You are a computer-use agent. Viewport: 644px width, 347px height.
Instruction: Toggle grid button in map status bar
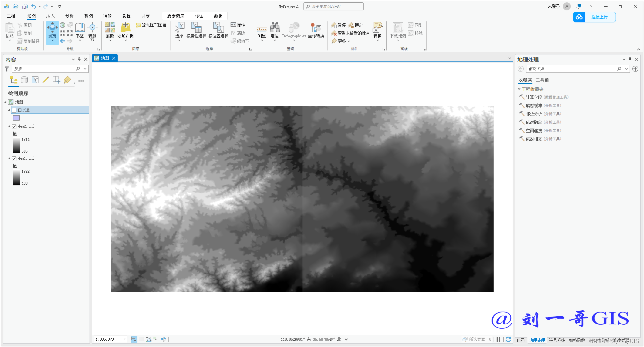(x=141, y=339)
